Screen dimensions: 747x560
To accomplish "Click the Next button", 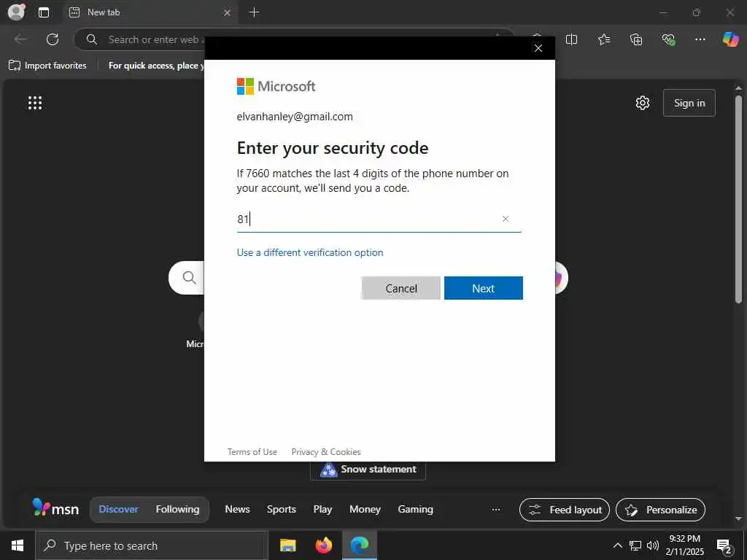I will tap(483, 288).
